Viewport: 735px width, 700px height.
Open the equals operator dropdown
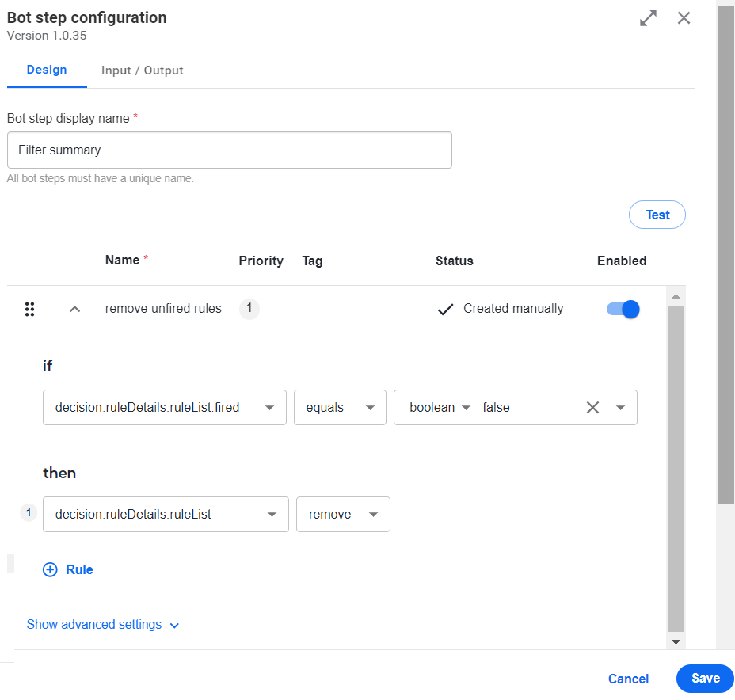[x=340, y=408]
